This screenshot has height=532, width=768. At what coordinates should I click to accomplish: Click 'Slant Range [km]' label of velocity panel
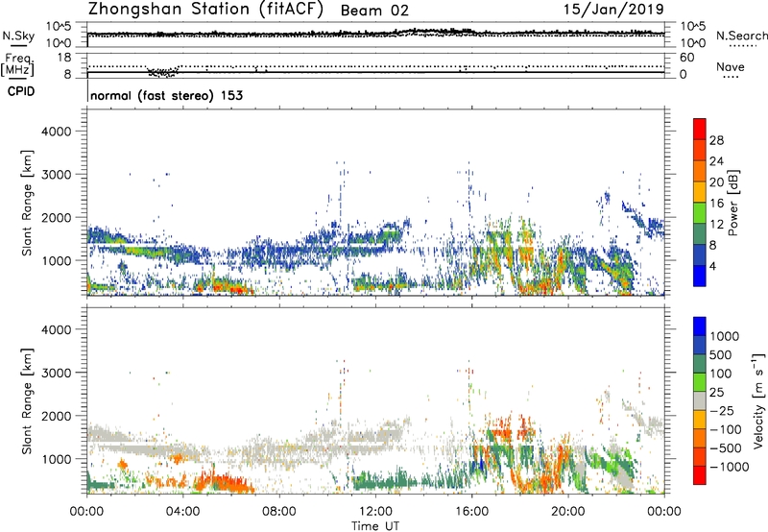coord(27,400)
